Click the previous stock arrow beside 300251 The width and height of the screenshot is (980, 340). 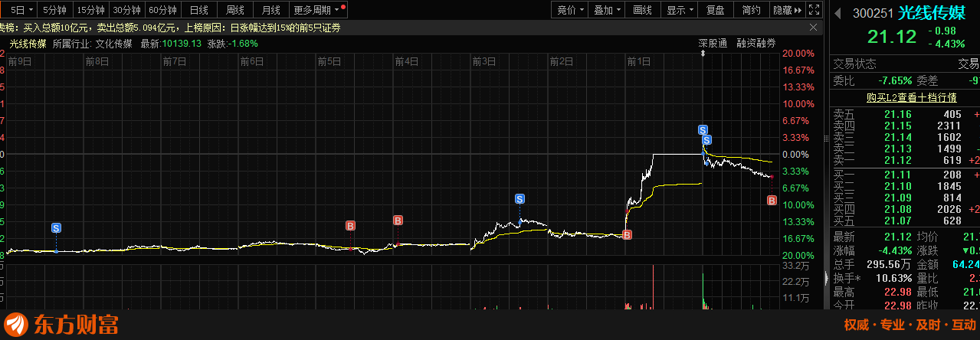[837, 15]
